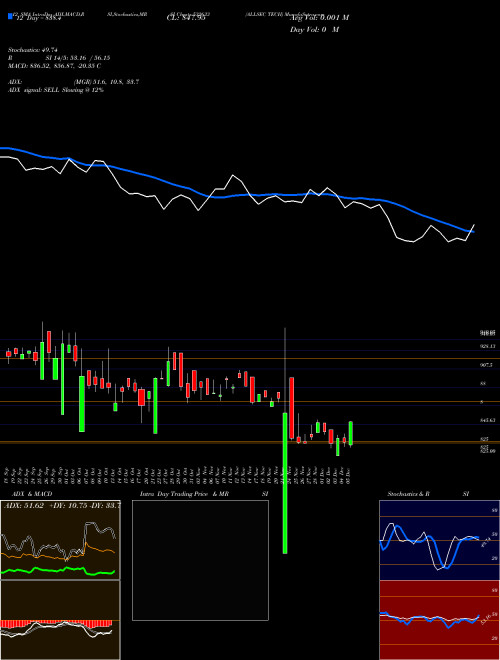
Task: Click the 928.13 price axis label
Action: pyautogui.click(x=487, y=346)
